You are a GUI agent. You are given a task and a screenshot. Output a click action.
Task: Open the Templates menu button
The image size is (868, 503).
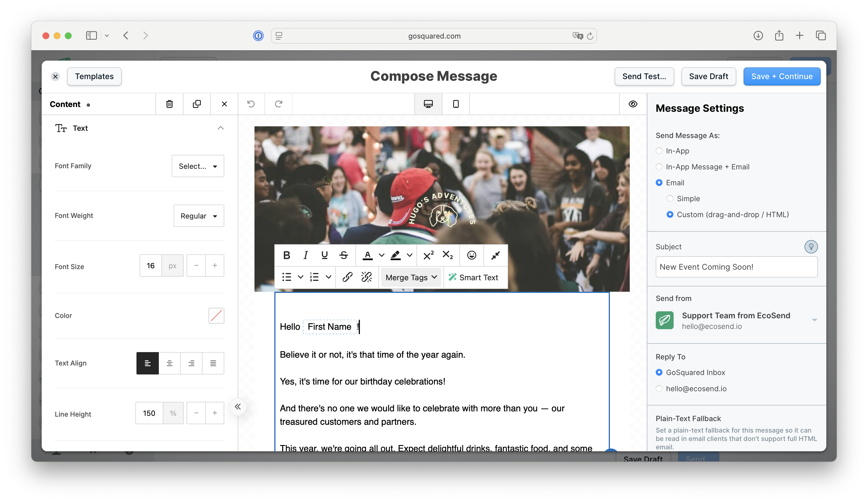click(x=94, y=77)
